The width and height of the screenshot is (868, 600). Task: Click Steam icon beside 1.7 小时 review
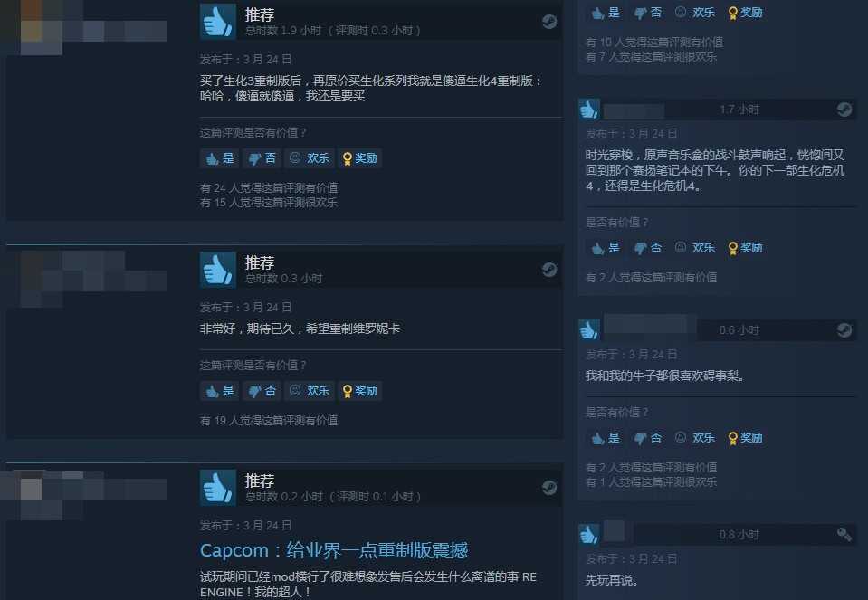[x=844, y=110]
